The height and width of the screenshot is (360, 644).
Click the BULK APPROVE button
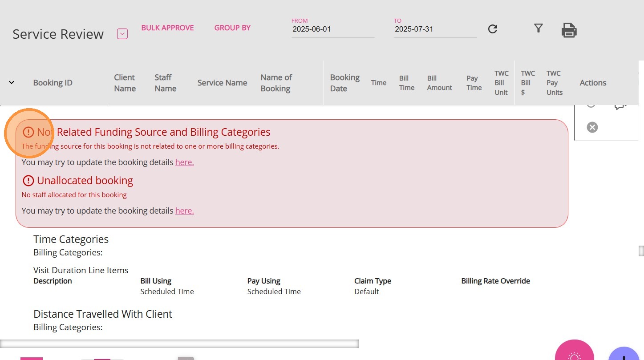click(x=167, y=28)
